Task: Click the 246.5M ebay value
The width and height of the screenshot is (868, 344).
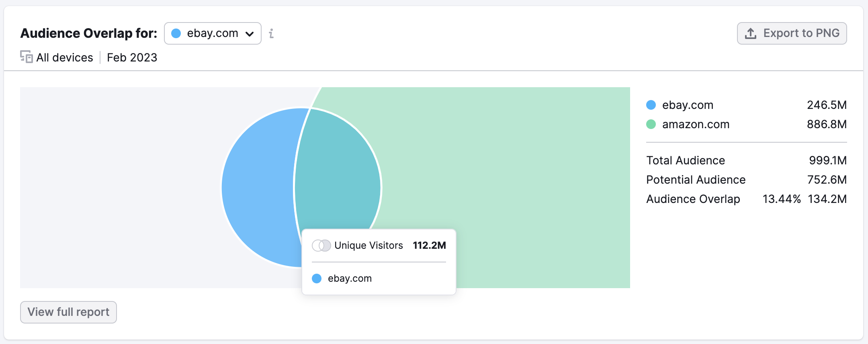Action: 827,105
